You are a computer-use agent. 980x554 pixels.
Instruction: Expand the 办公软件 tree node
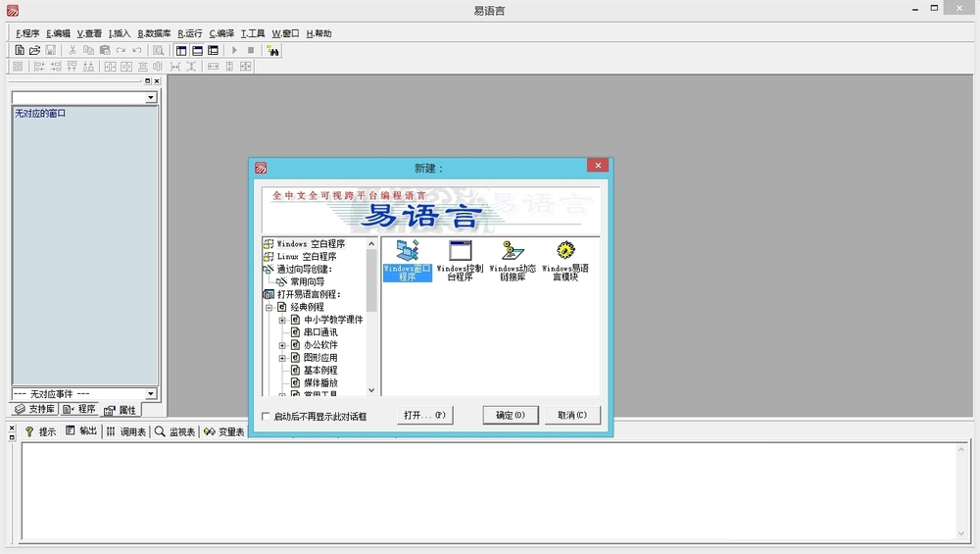[282, 345]
